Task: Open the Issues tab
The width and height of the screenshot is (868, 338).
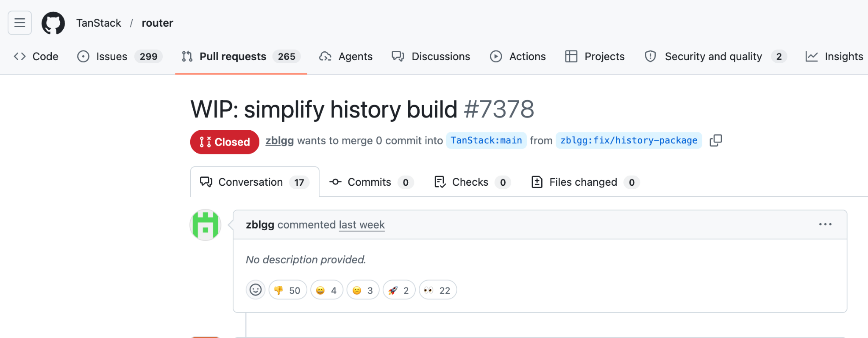Action: (120, 56)
